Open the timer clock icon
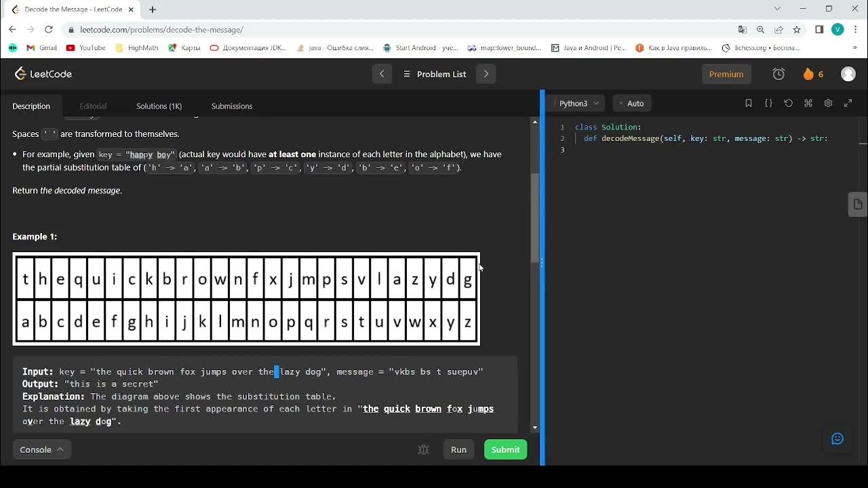868x488 pixels. click(778, 74)
